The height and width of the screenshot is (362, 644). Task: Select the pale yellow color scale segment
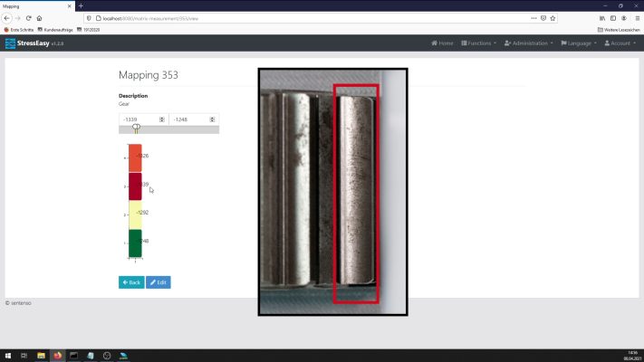[135, 214]
